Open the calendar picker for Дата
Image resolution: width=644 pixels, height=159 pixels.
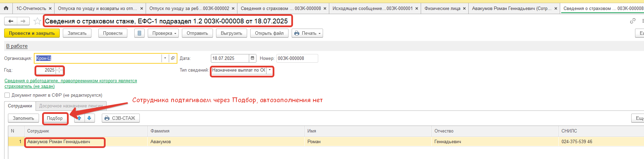click(x=253, y=58)
